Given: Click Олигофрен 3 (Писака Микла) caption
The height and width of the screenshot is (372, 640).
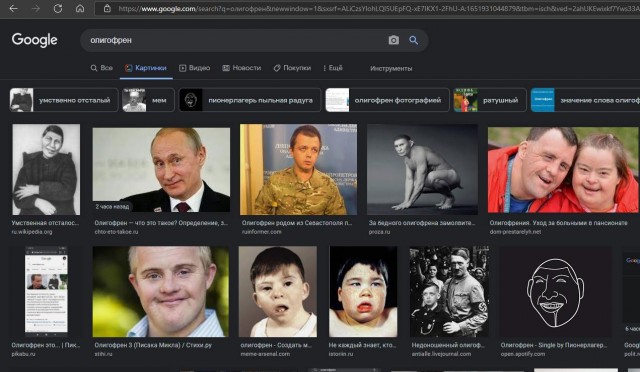Looking at the screenshot, I should click(x=153, y=345).
